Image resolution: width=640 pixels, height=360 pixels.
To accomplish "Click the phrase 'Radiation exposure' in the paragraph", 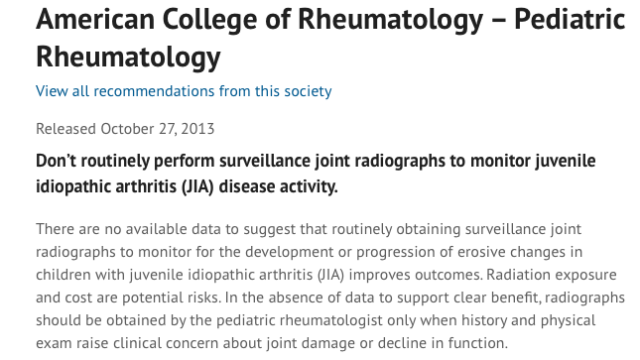I will click(x=551, y=275).
